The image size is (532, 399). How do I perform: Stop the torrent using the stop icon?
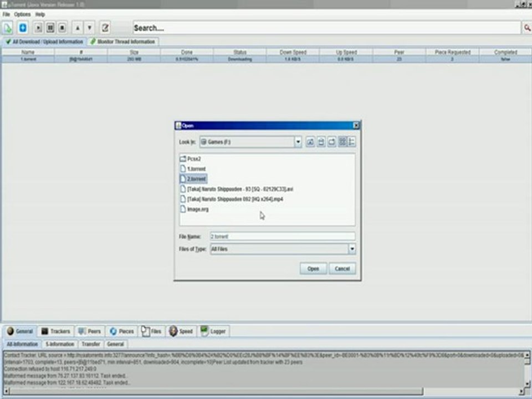coord(62,28)
